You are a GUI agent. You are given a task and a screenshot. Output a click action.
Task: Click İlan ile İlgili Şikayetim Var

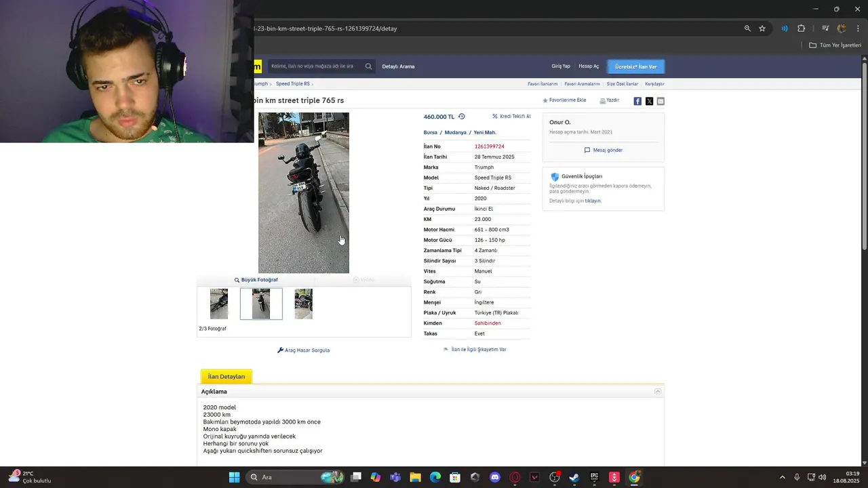click(475, 350)
